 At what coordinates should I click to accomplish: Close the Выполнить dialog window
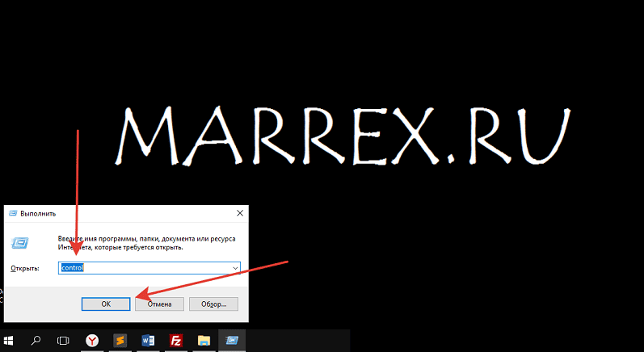[240, 213]
